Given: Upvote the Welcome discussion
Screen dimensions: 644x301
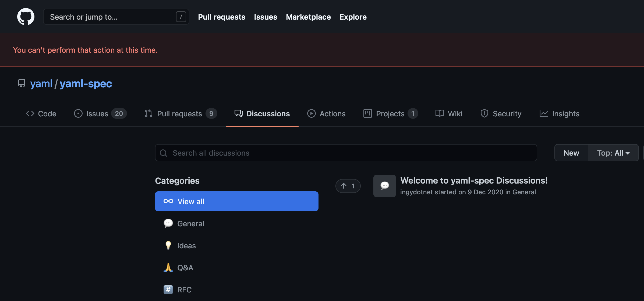Looking at the screenshot, I should click(348, 186).
